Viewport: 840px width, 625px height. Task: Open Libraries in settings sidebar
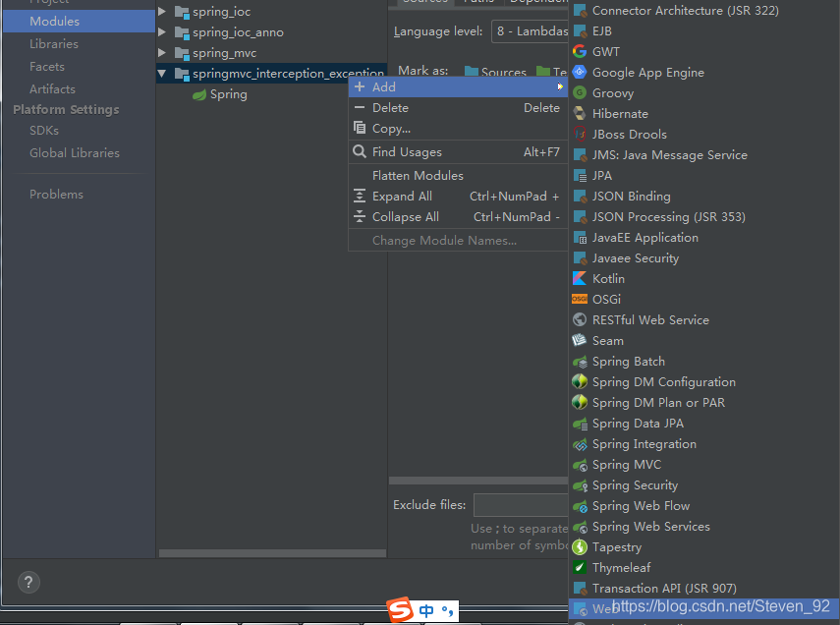[x=54, y=44]
